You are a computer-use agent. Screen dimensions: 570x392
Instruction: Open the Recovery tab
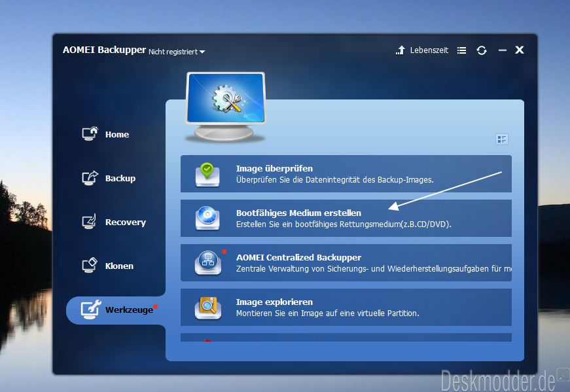click(114, 222)
